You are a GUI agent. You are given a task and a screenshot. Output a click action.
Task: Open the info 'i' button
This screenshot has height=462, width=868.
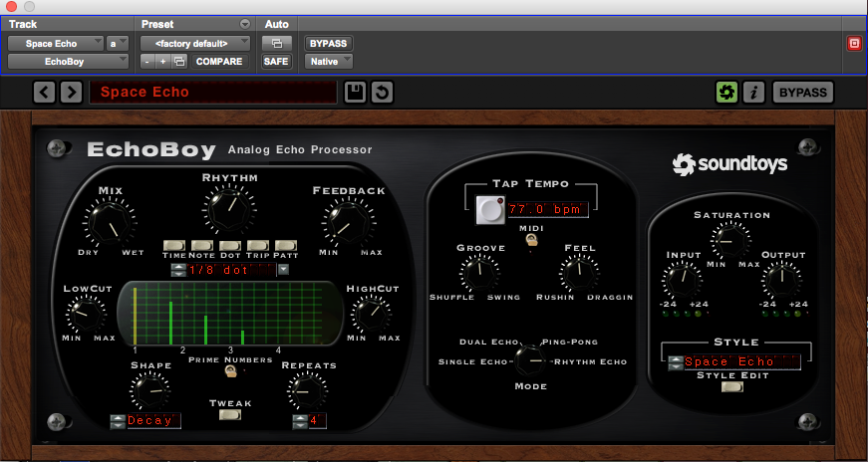tap(753, 93)
